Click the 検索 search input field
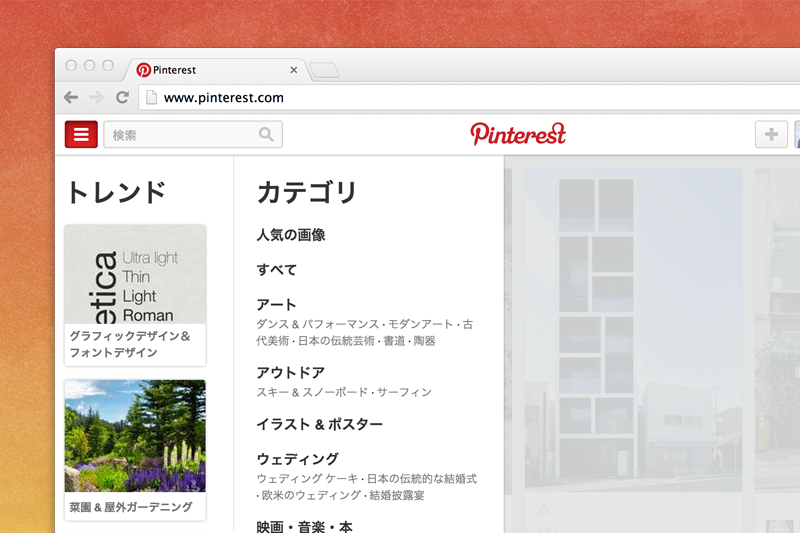800x533 pixels. click(x=180, y=134)
